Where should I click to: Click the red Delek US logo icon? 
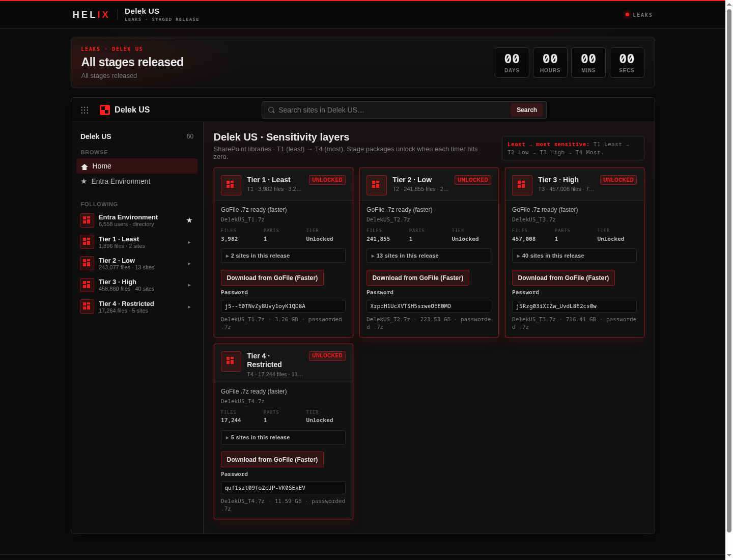(105, 110)
